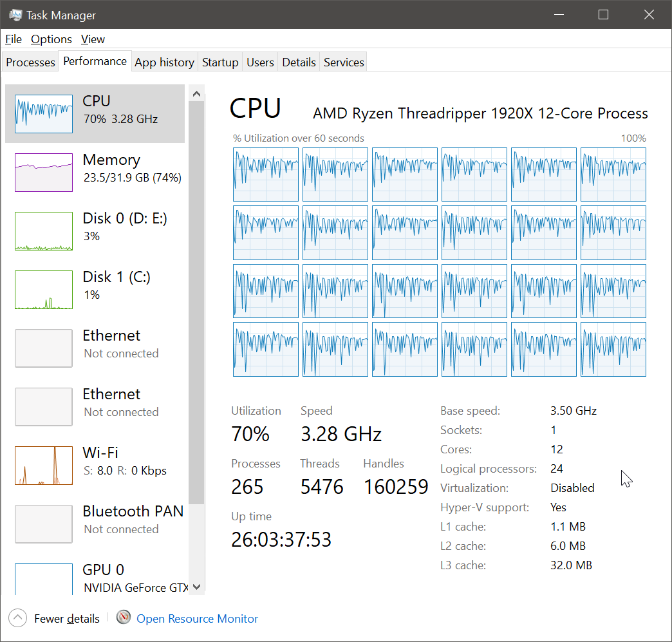This screenshot has height=642, width=672.
Task: Open the File menu
Action: pyautogui.click(x=14, y=39)
